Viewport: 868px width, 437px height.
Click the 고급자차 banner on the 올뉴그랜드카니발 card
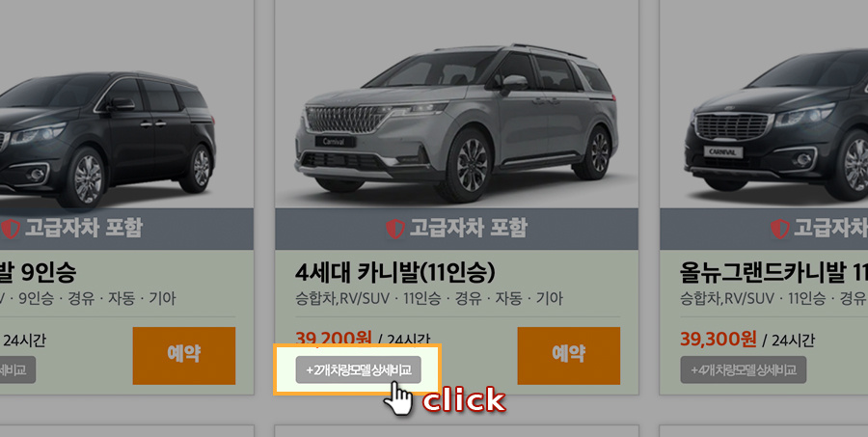(764, 229)
